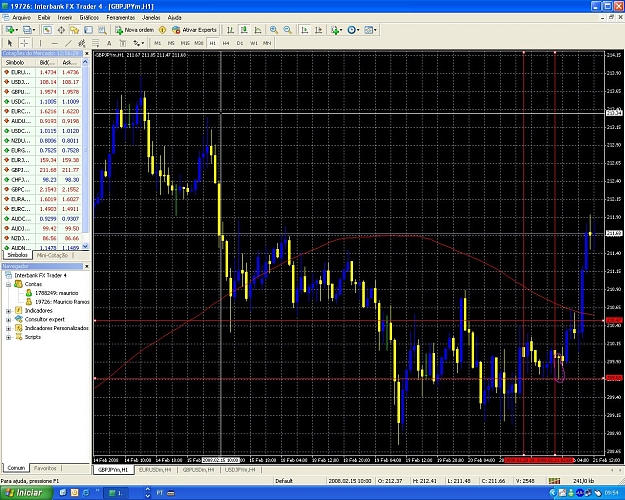The image size is (625, 500).
Task: Switch timeframe to M30
Action: (x=199, y=43)
